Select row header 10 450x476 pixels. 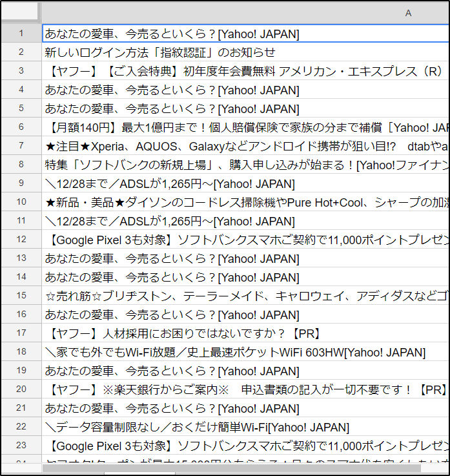(x=21, y=202)
